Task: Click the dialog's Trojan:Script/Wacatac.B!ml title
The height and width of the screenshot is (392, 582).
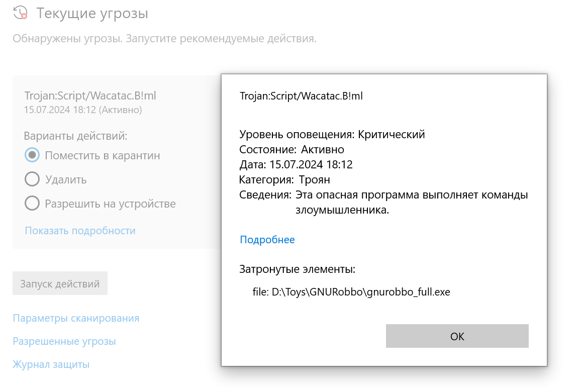Action: pyautogui.click(x=301, y=96)
